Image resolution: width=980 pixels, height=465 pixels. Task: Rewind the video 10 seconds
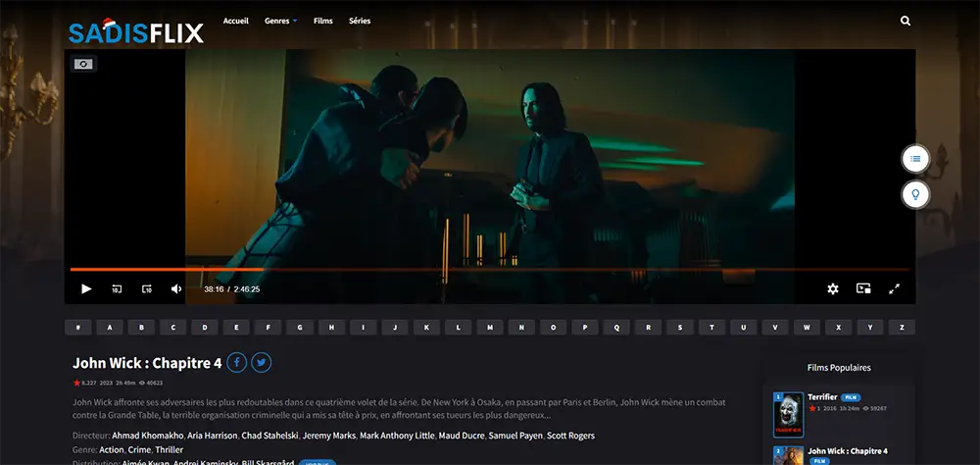[x=117, y=288]
